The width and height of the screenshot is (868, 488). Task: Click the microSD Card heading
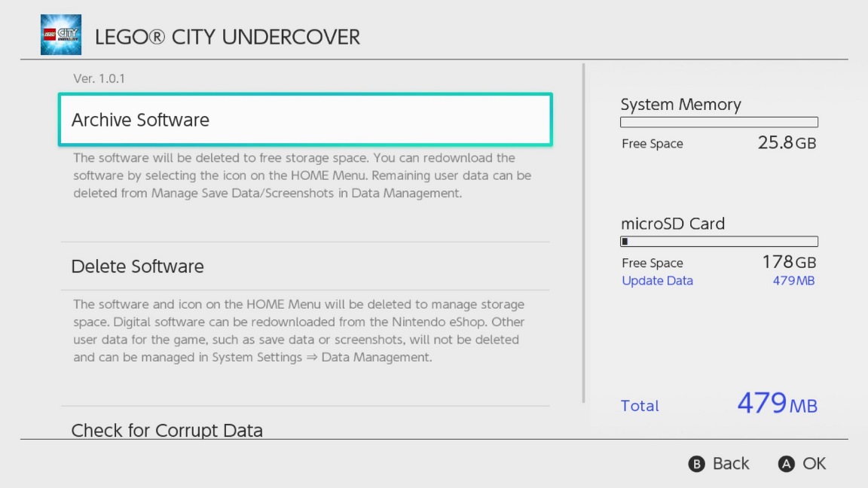[x=672, y=224]
